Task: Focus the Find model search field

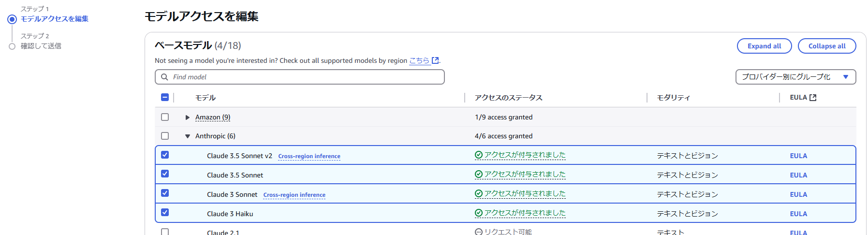Action: tap(305, 77)
